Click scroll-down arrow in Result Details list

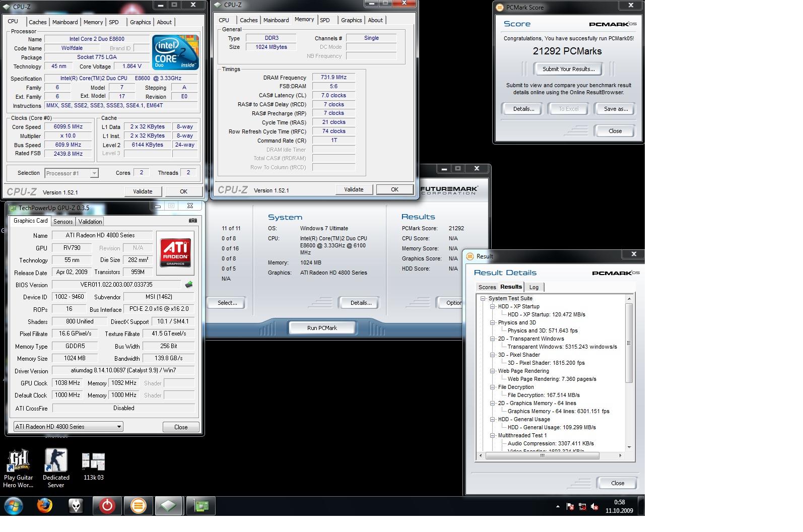coord(629,447)
